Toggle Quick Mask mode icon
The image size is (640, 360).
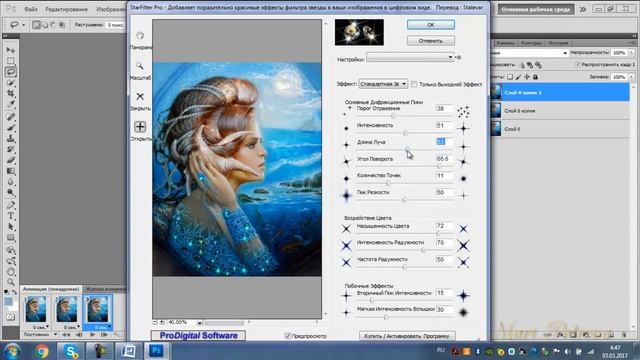click(11, 317)
